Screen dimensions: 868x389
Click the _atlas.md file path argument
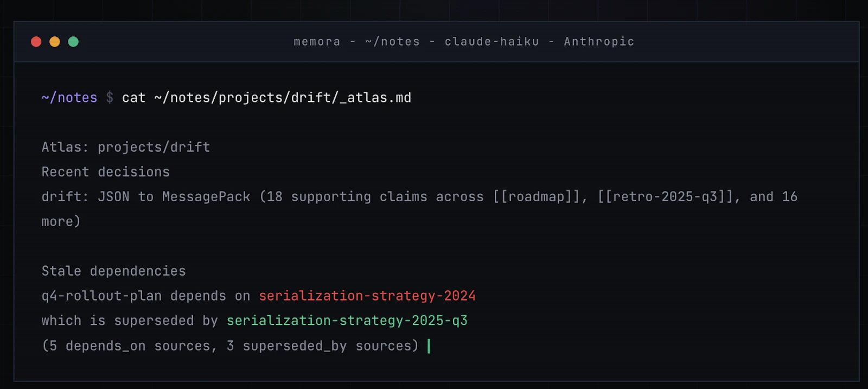(x=283, y=98)
